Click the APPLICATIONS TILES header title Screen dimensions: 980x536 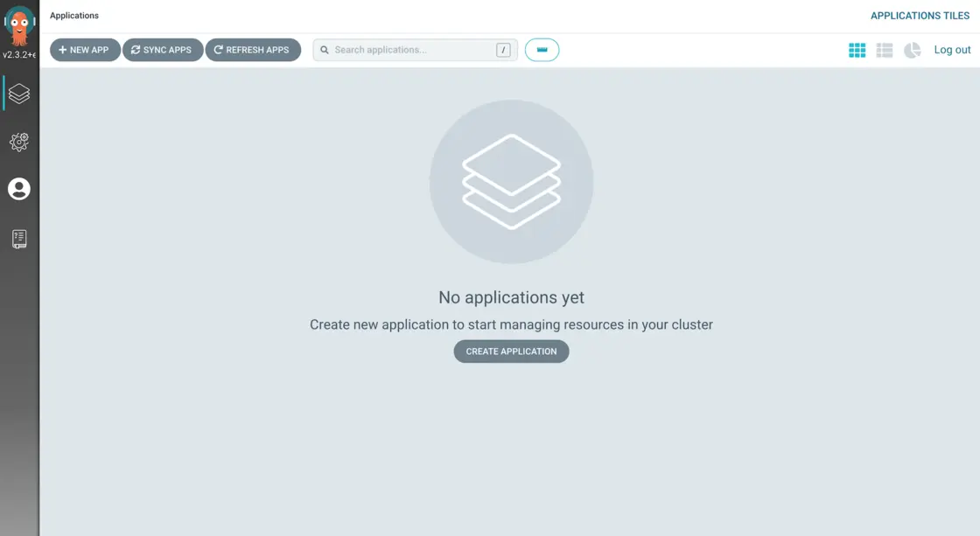[x=920, y=16]
